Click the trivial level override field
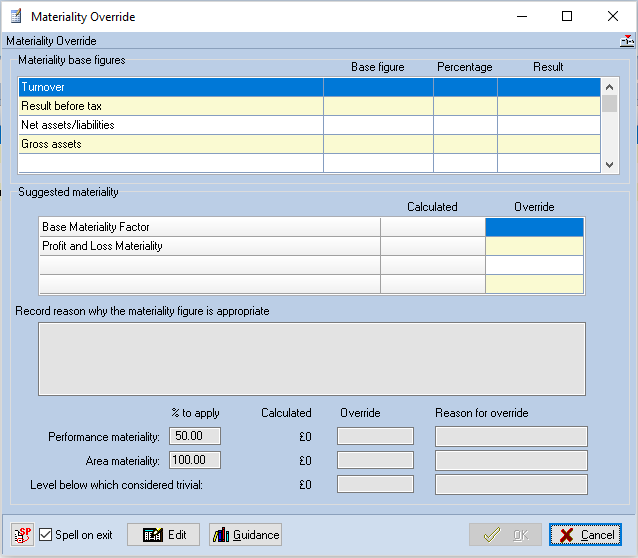 coord(375,484)
